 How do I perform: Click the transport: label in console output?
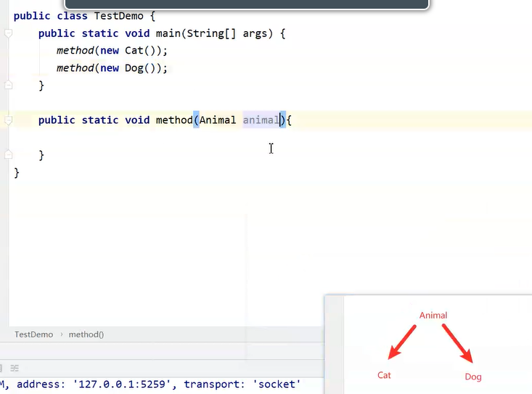click(214, 385)
